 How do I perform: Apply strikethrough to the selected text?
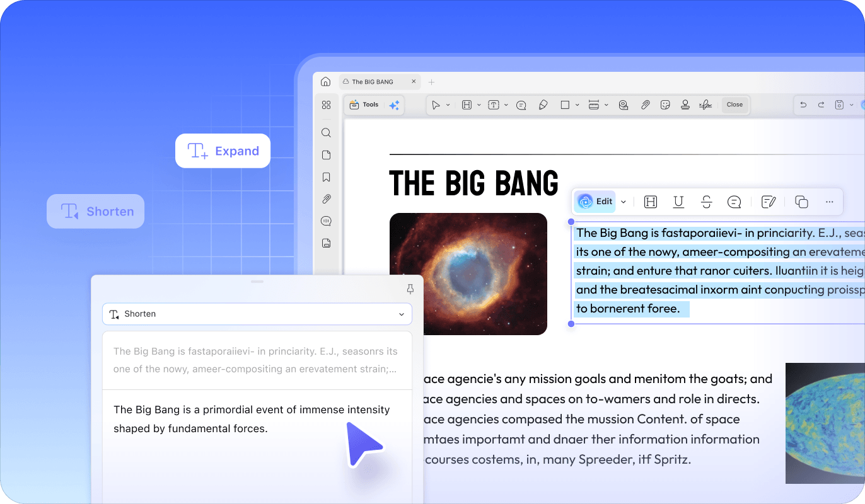click(706, 202)
